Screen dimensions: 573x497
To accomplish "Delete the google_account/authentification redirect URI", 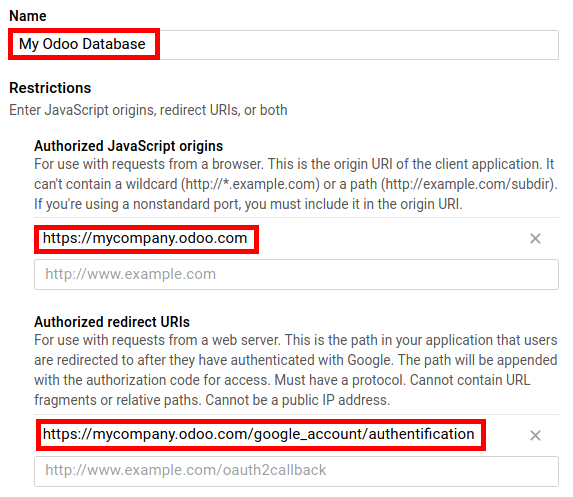I will pos(535,435).
